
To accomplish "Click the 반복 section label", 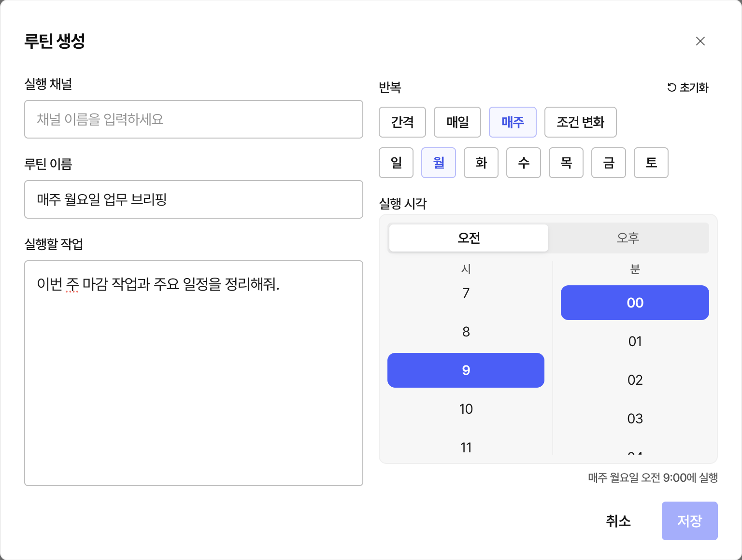I will pyautogui.click(x=390, y=87).
